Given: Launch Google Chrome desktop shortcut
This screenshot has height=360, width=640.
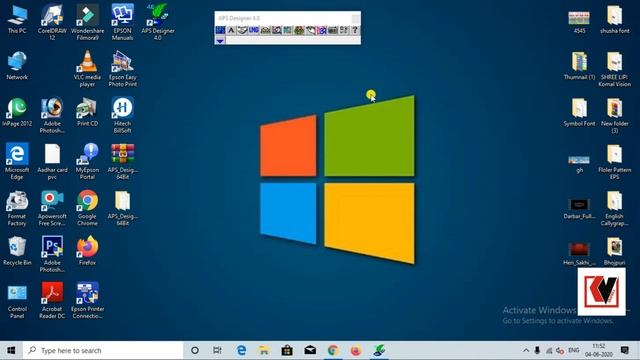Looking at the screenshot, I should [87, 207].
